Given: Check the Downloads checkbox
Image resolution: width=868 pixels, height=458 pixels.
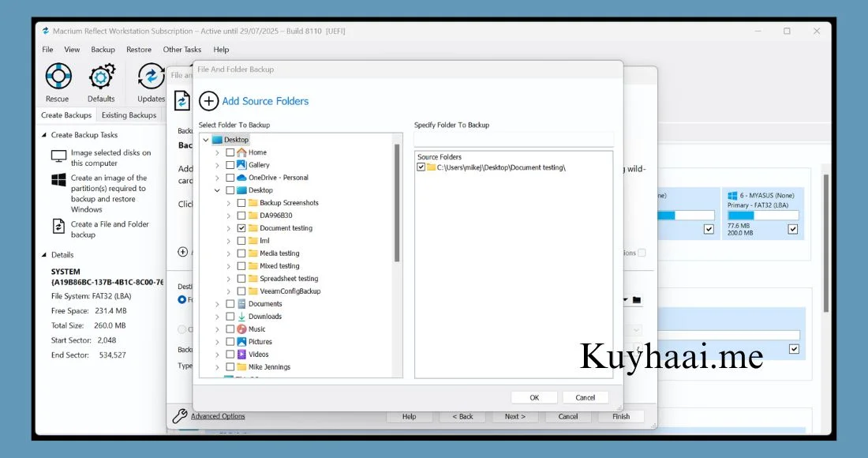Looking at the screenshot, I should click(230, 316).
